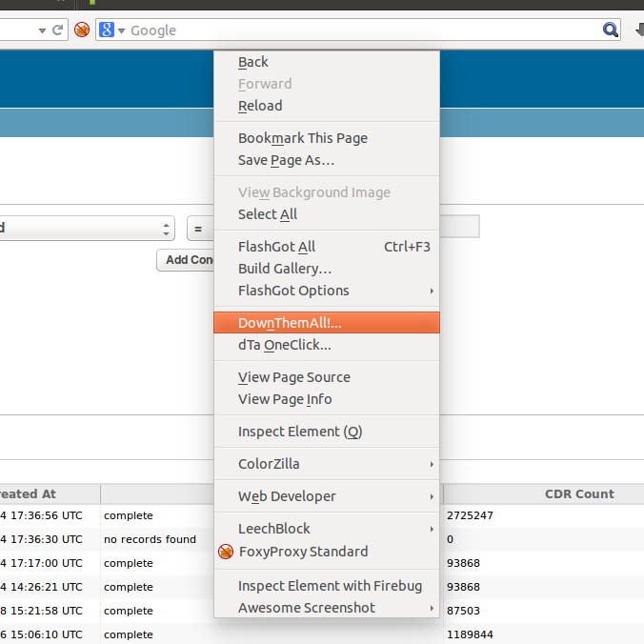This screenshot has height=644, width=644.
Task: Open the URL bar history dropdown arrow
Action: click(x=42, y=30)
